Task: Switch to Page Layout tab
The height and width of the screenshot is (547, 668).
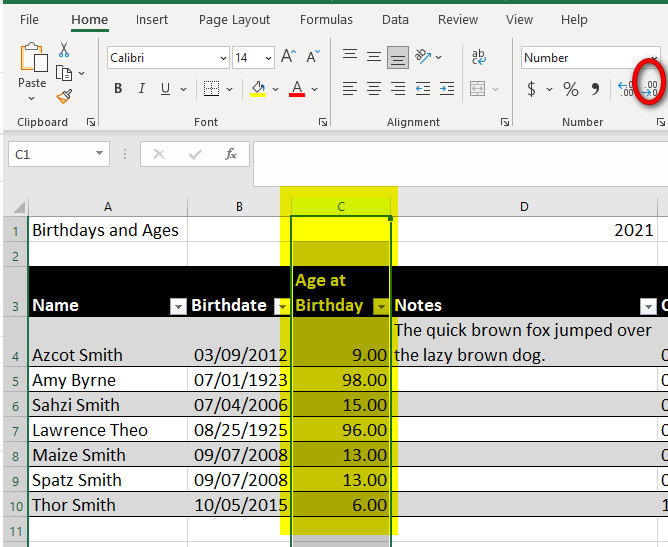Action: coord(234,19)
